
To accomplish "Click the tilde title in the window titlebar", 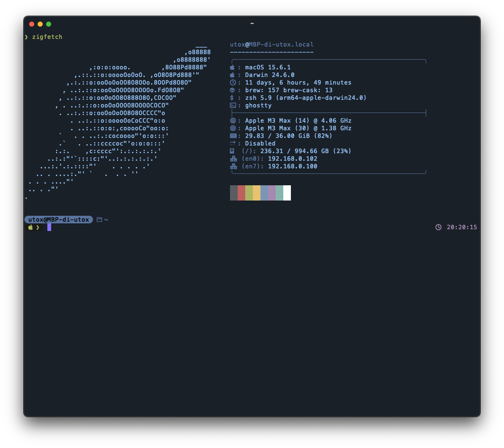I will 252,24.
